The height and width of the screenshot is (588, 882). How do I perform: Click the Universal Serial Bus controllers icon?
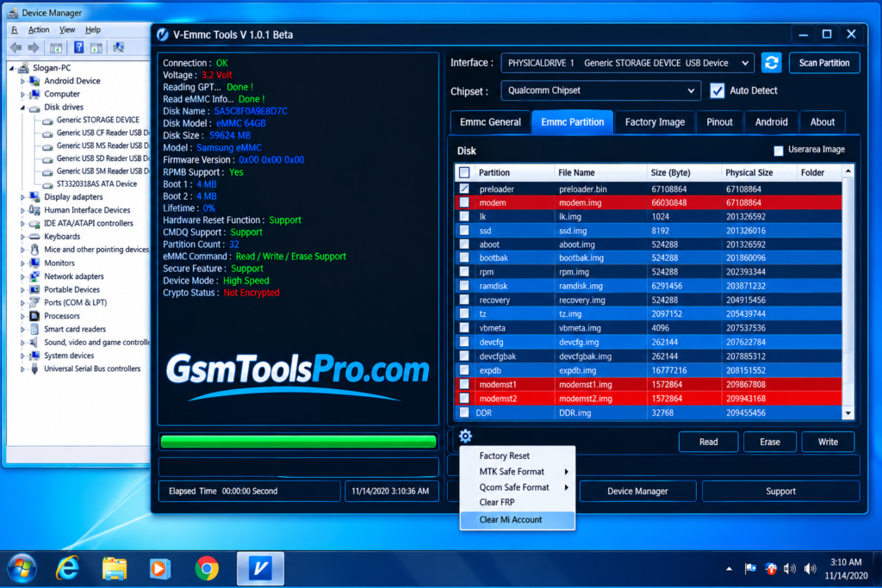(34, 368)
